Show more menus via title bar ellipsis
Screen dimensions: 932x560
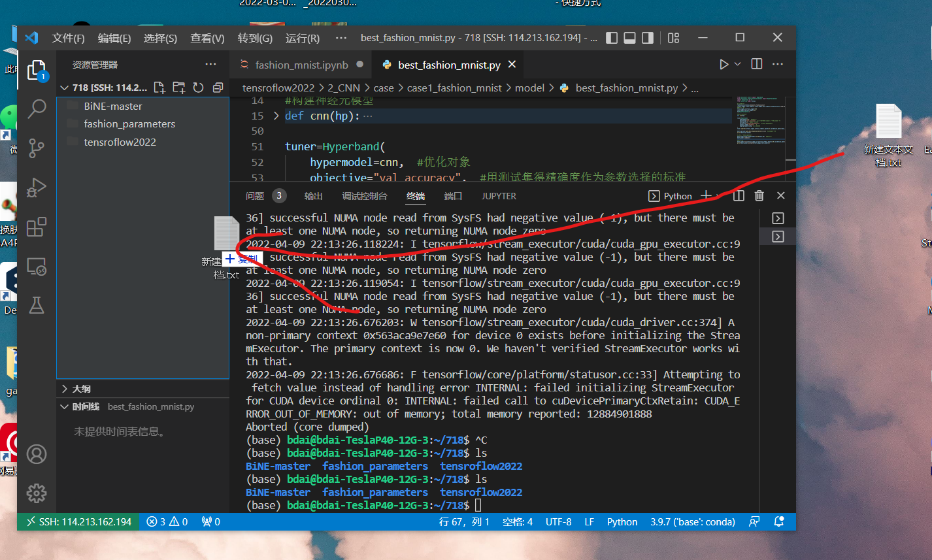pos(341,38)
